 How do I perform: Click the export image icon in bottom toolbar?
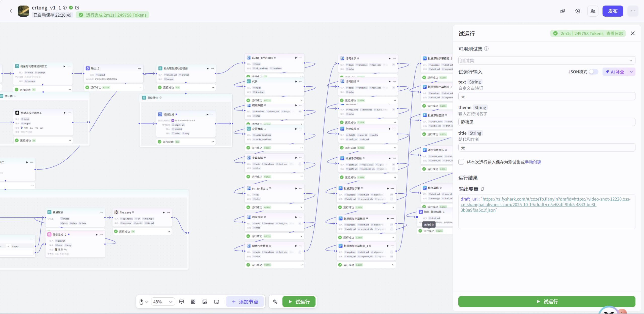[x=205, y=302]
